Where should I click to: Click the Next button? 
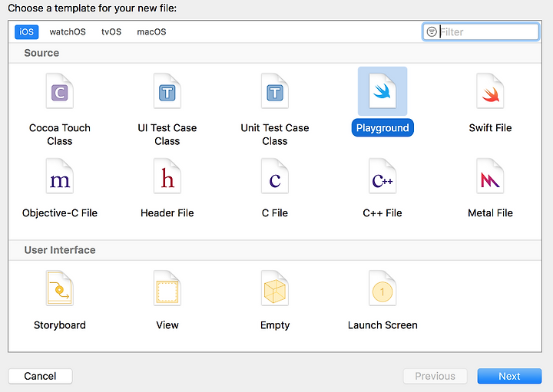point(509,376)
